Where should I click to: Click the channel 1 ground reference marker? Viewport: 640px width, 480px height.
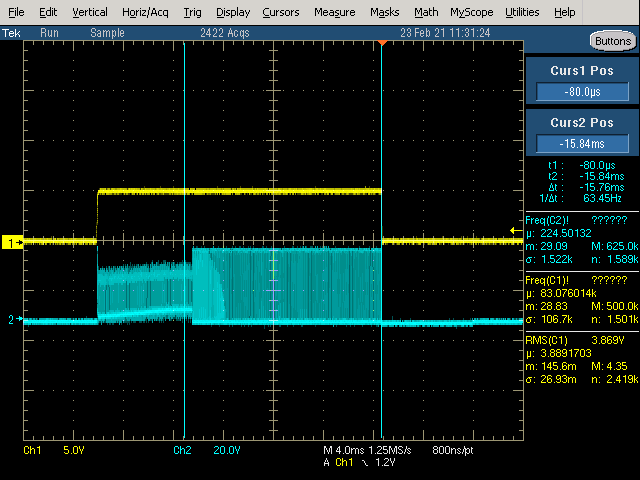click(12, 243)
